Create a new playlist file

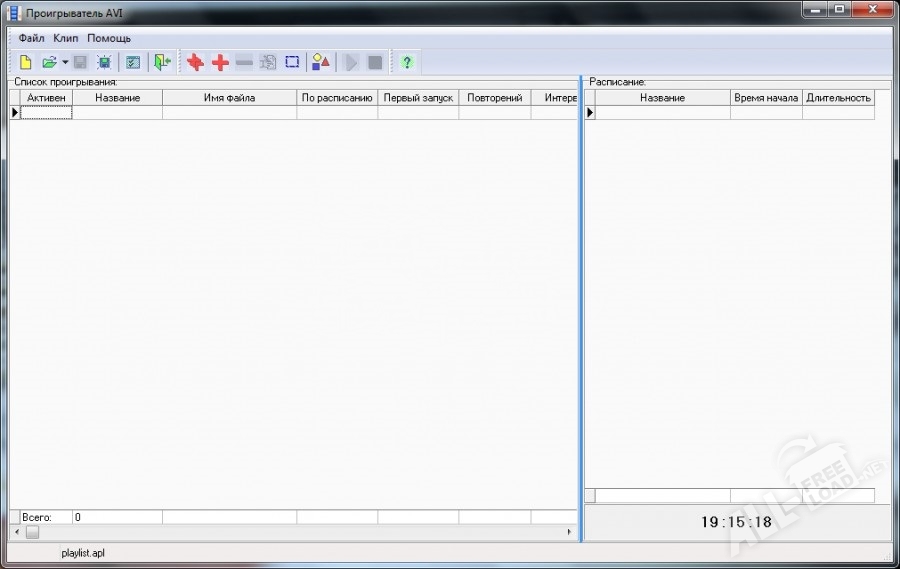(x=26, y=62)
